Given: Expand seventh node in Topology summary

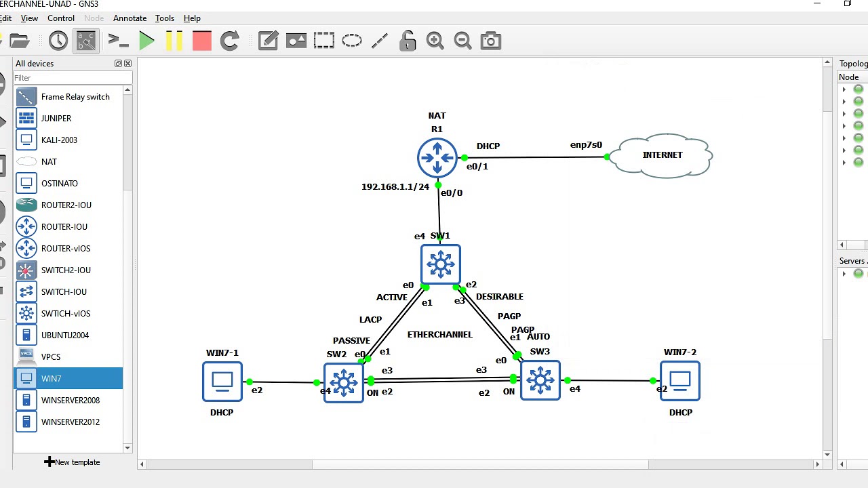Looking at the screenshot, I should click(844, 163).
